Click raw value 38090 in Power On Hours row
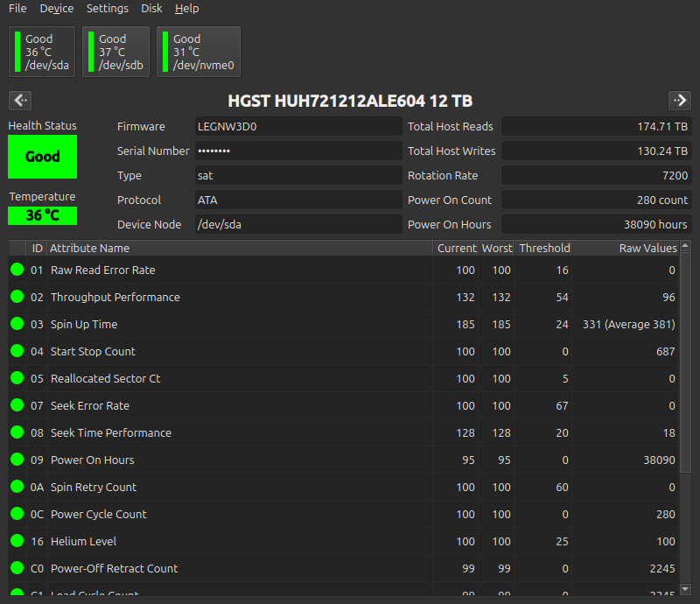Image resolution: width=700 pixels, height=604 pixels. tap(659, 460)
